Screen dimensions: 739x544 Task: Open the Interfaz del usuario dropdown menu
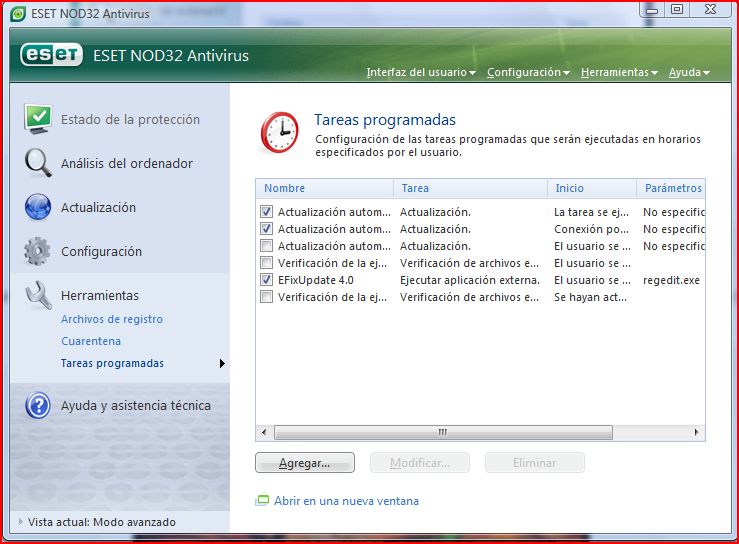click(x=421, y=72)
